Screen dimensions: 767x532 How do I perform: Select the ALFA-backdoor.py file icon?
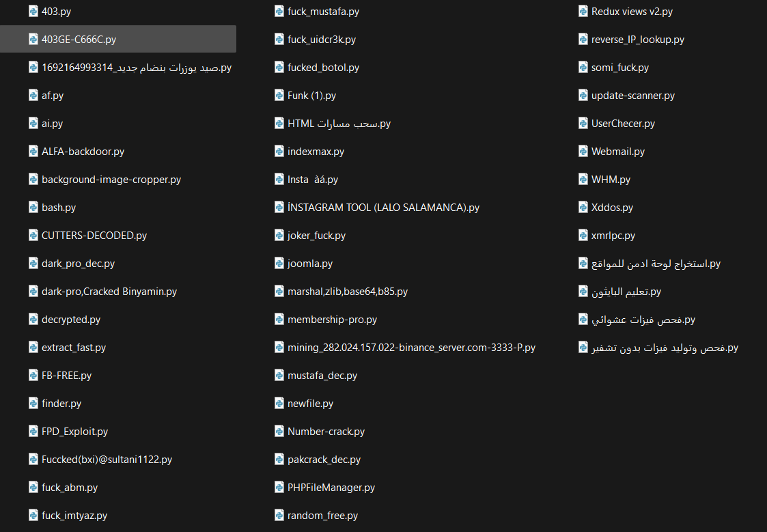point(33,151)
